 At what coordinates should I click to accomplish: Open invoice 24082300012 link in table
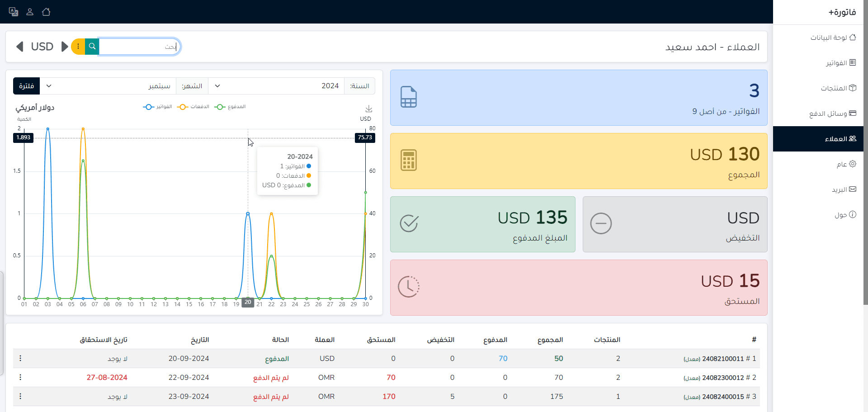tap(722, 378)
